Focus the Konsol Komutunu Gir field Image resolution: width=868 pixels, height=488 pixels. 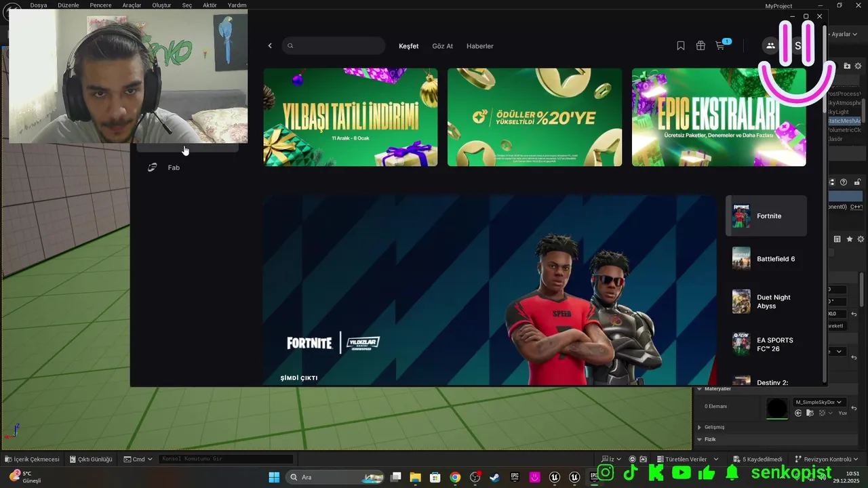[x=226, y=459]
